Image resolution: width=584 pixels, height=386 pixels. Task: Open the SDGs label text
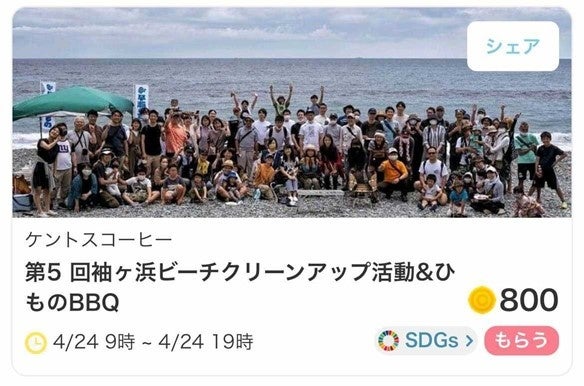(x=431, y=340)
